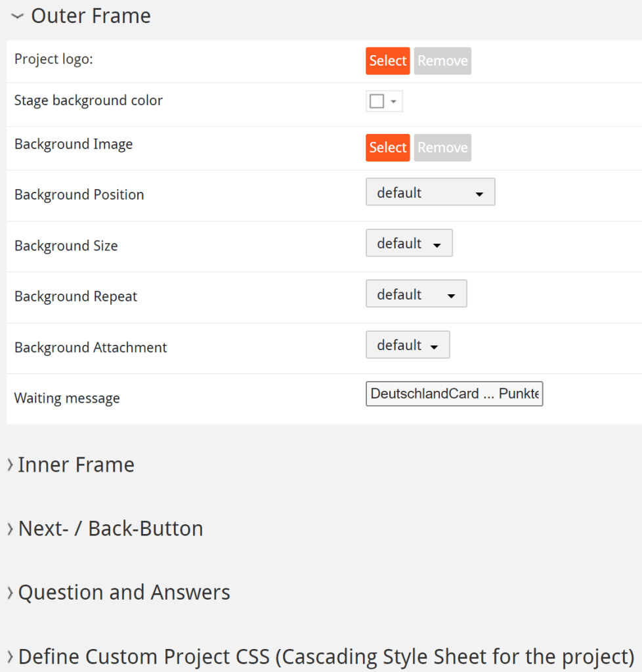This screenshot has height=672, width=642.
Task: Open the Background Repeat dropdown
Action: (x=416, y=294)
